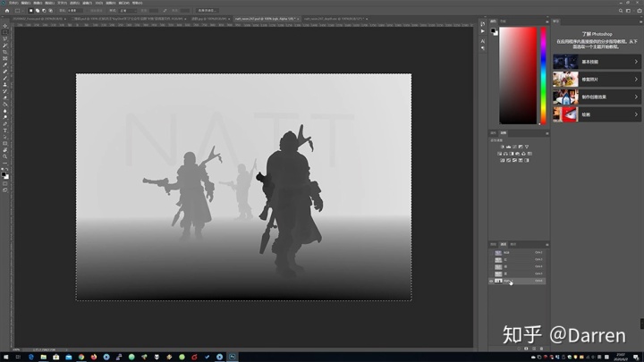
Task: Hide the Alpha 1 channel eye
Action: 491,282
